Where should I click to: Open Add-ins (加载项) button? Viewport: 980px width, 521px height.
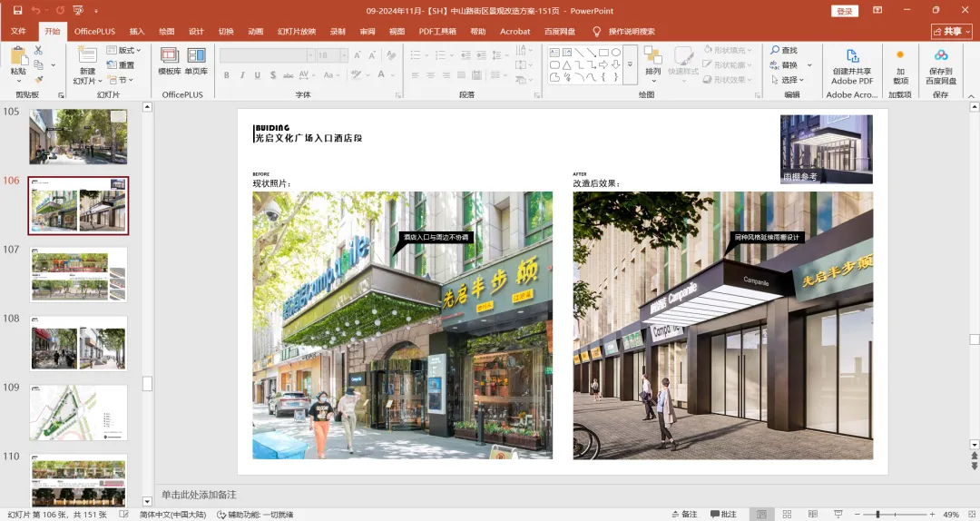[x=900, y=66]
